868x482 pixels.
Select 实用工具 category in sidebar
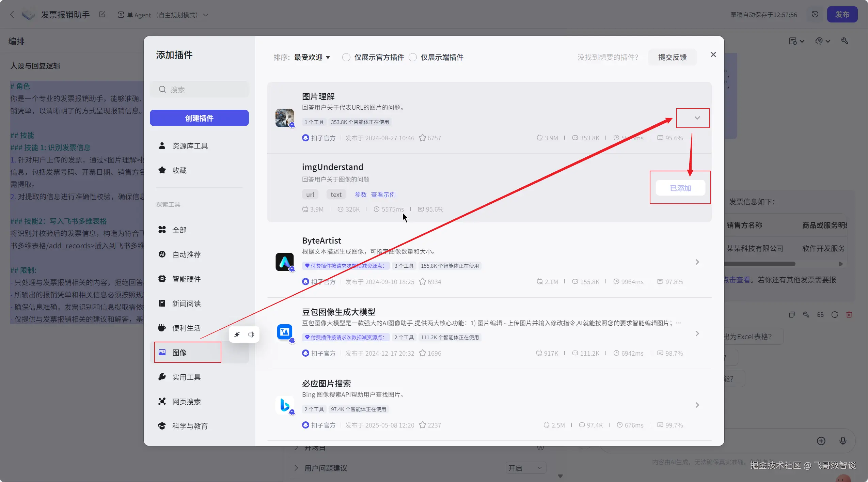click(186, 377)
